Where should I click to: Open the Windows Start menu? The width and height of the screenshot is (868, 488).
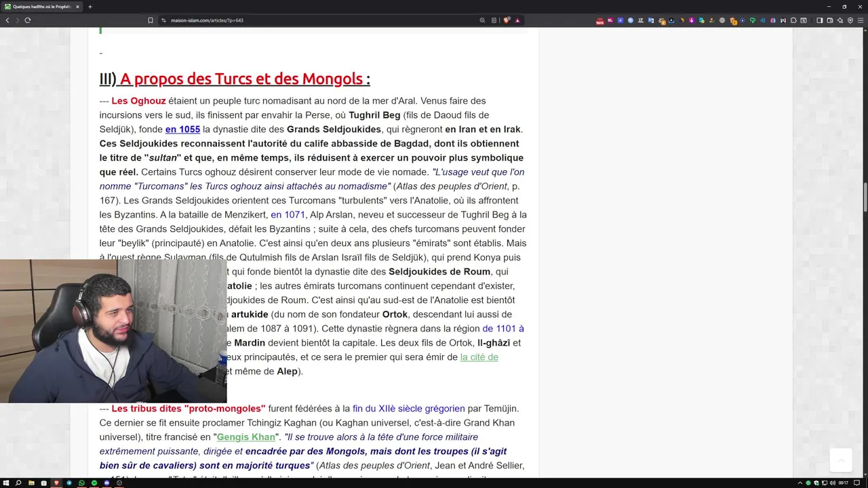tap(6, 483)
